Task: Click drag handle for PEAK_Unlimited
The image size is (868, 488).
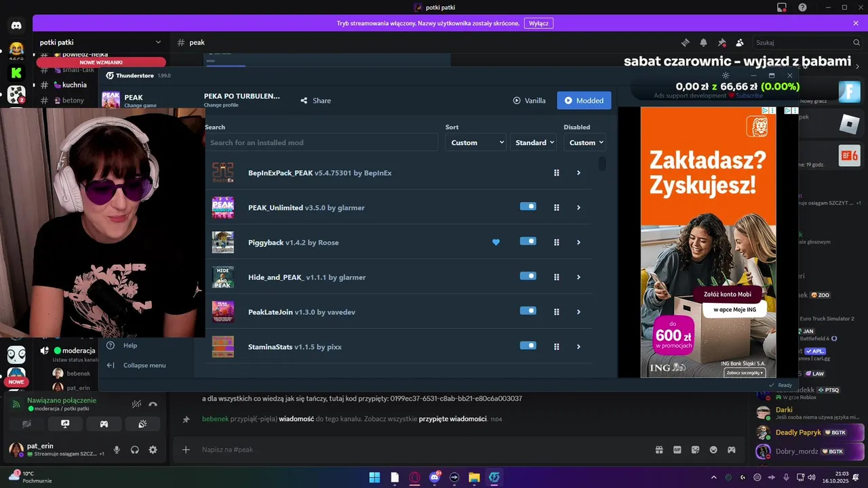Action: coord(557,207)
